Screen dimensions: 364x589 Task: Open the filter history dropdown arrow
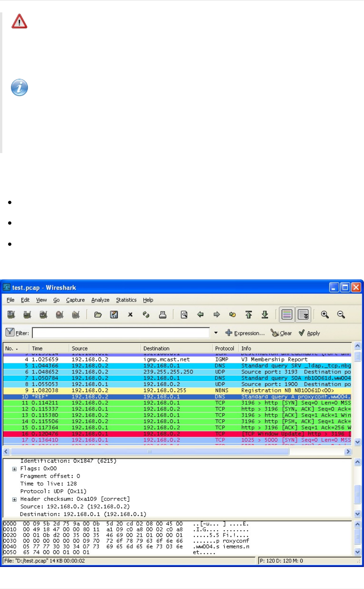coord(216,333)
